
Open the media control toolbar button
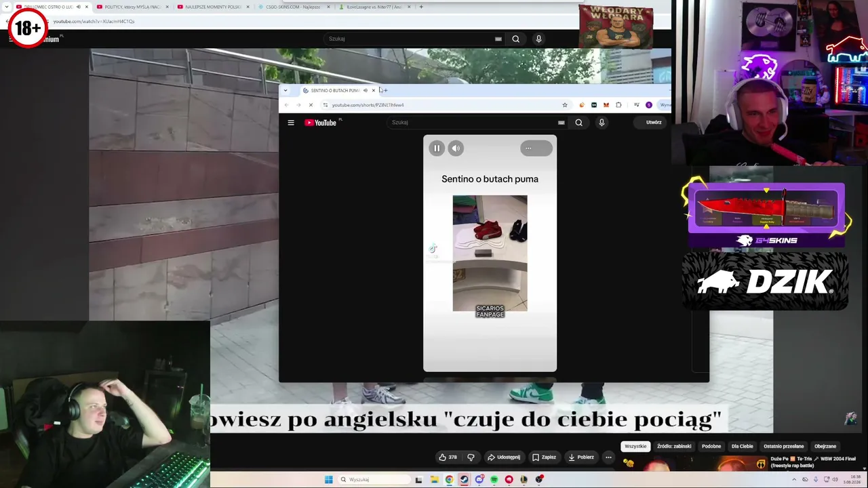[x=636, y=105]
